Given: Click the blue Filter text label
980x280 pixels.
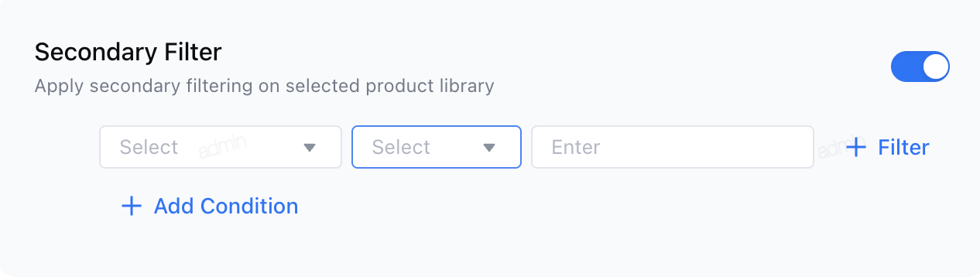Looking at the screenshot, I should [x=903, y=147].
